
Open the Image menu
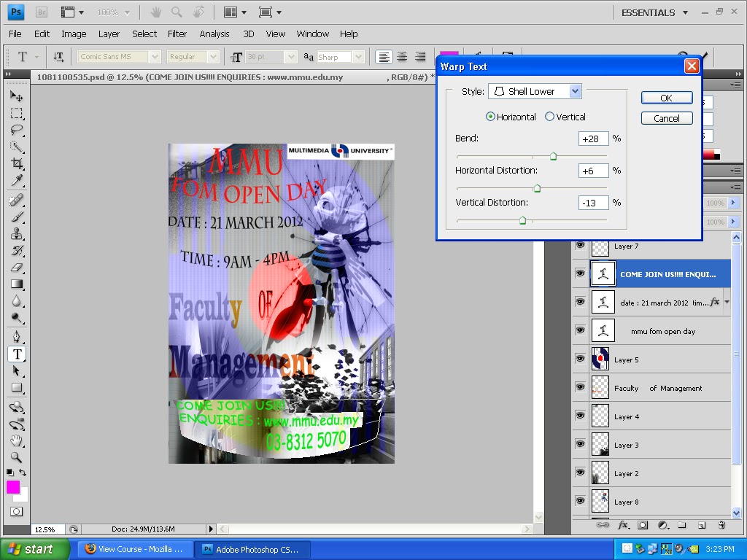click(x=74, y=34)
